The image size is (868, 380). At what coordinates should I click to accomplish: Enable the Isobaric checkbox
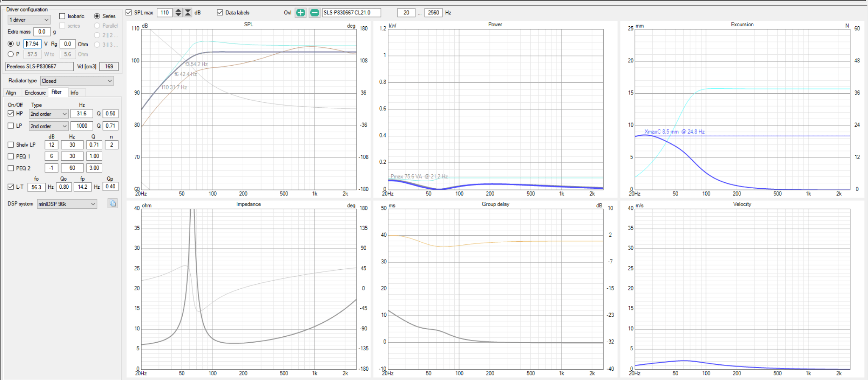click(62, 16)
